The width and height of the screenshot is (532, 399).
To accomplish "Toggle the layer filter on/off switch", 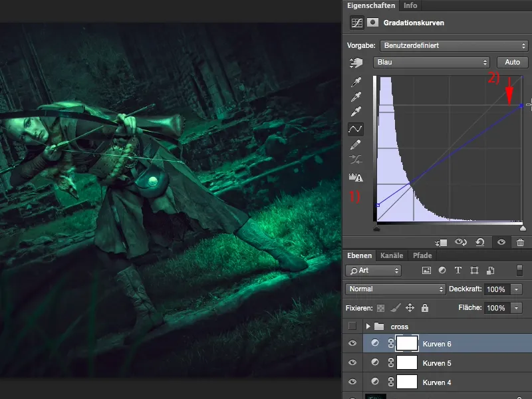I will point(519,271).
